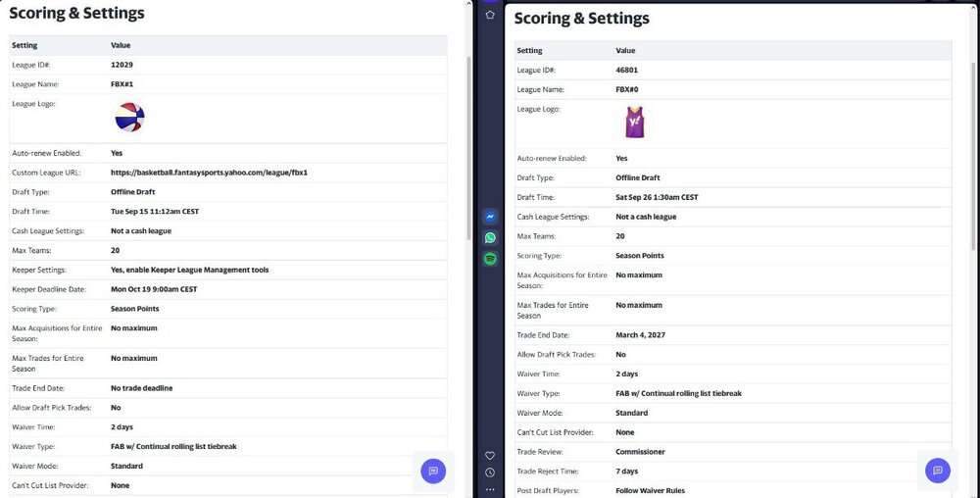The image size is (980, 498).
Task: Click 'Commissioner' trade review value
Action: tap(641, 452)
